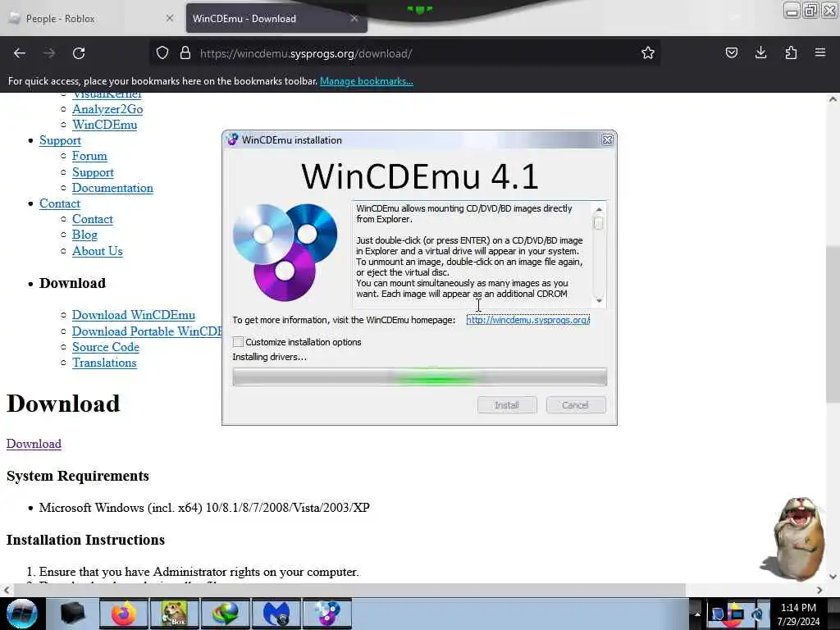
Task: Click the "Installing drivers..." status text
Action: point(269,357)
